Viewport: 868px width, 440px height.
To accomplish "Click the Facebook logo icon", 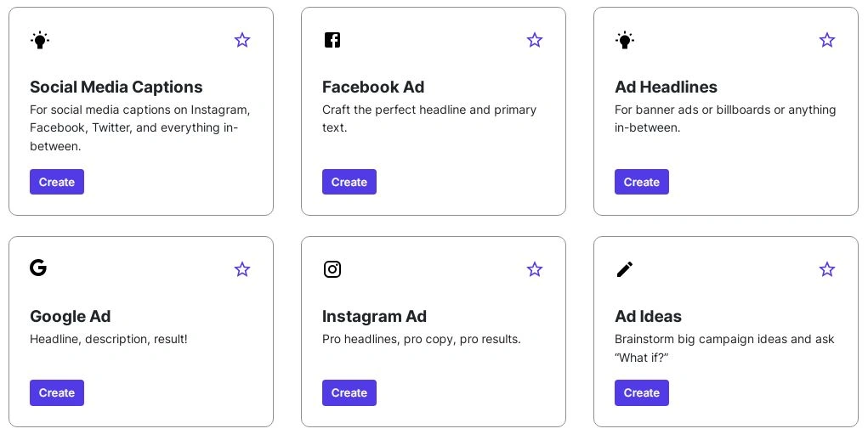I will [x=332, y=40].
